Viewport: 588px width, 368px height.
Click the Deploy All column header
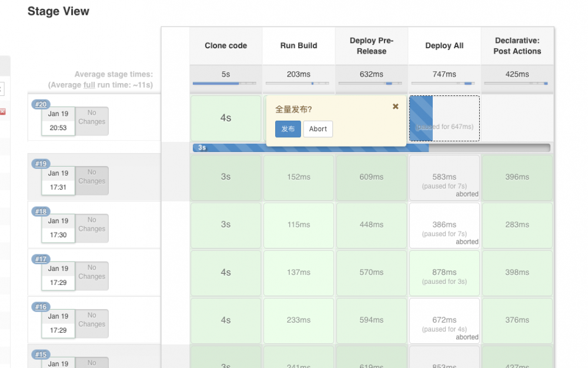(444, 45)
